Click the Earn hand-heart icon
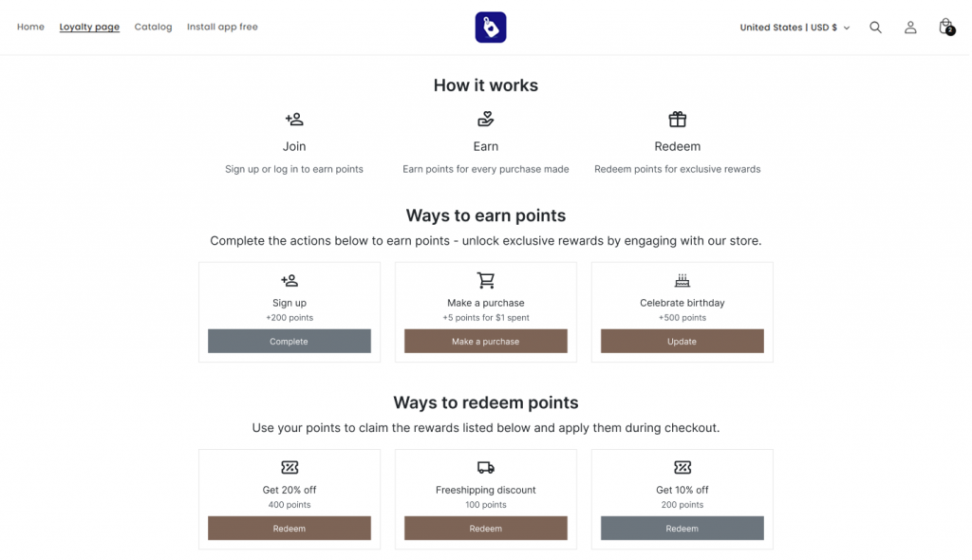Image resolution: width=972 pixels, height=560 pixels. [x=486, y=120]
